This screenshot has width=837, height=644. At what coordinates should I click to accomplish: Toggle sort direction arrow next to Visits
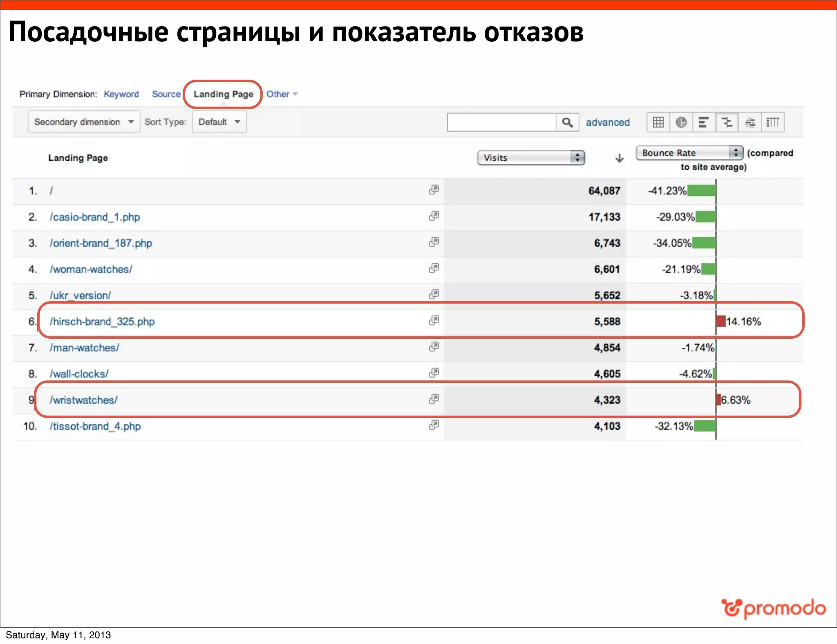pos(619,158)
